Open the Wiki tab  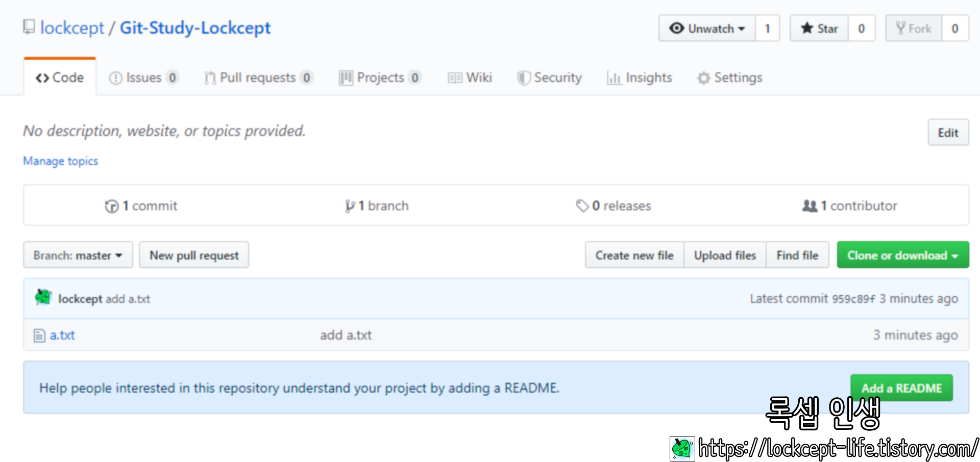[470, 78]
